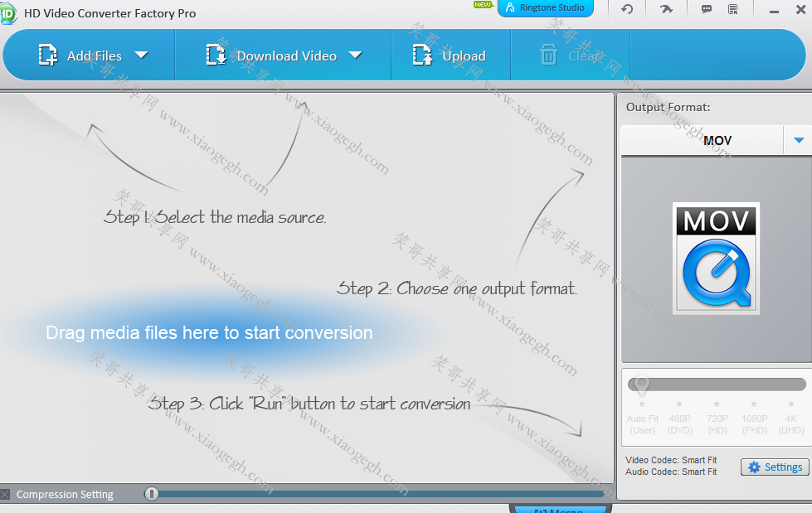
Task: Click the undo arrow icon in title bar
Action: click(627, 9)
